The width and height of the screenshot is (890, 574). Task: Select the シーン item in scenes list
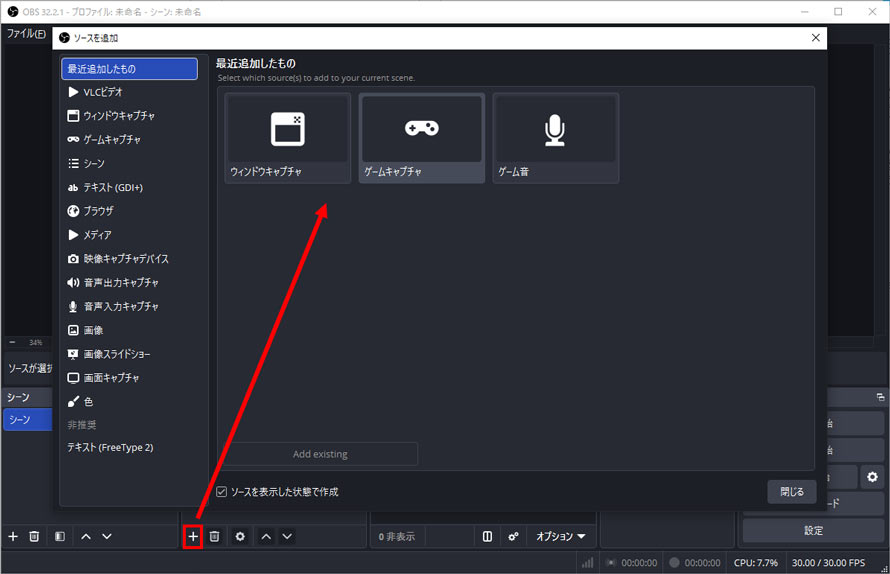coord(28,420)
